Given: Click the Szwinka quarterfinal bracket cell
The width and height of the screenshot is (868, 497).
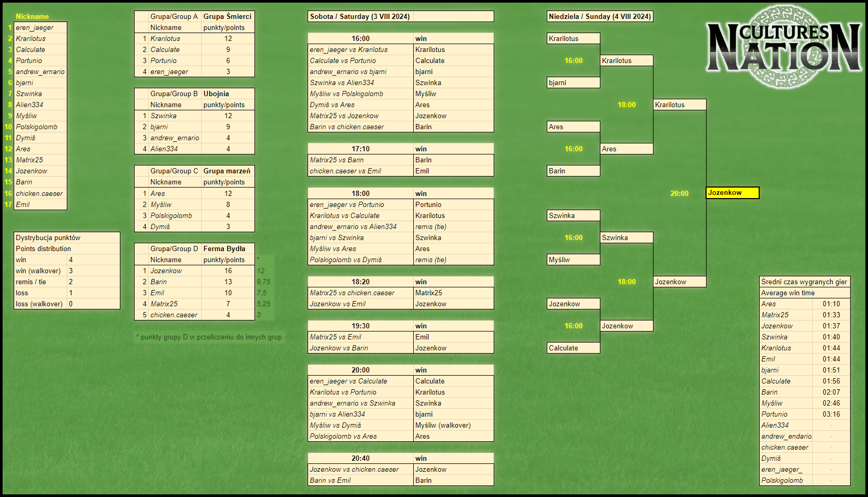Looking at the screenshot, I should click(x=574, y=215).
